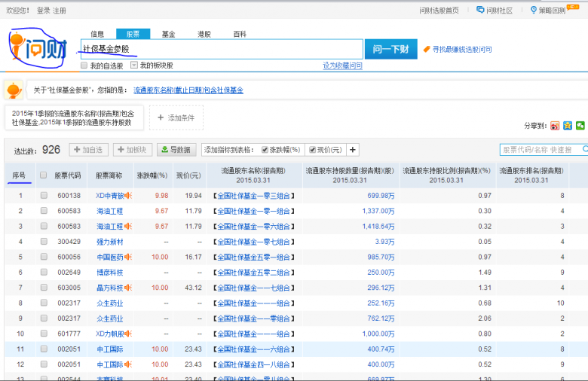The width and height of the screenshot is (588, 381).
Task: Expand 我的板块股 dropdown
Action: coord(134,66)
